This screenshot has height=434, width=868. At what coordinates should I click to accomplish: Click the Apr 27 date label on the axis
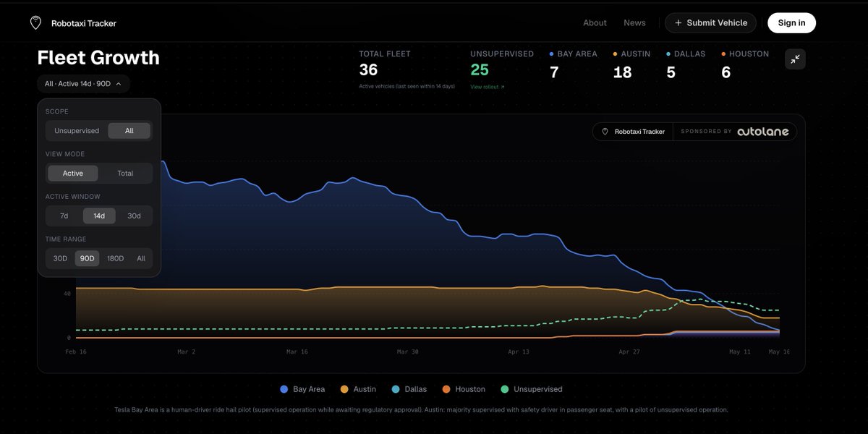(x=629, y=352)
